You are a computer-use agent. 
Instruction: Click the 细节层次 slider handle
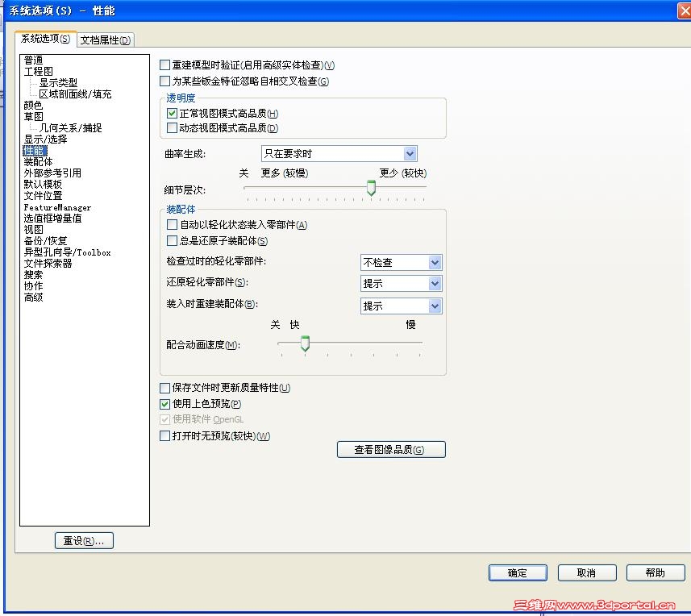(x=371, y=188)
